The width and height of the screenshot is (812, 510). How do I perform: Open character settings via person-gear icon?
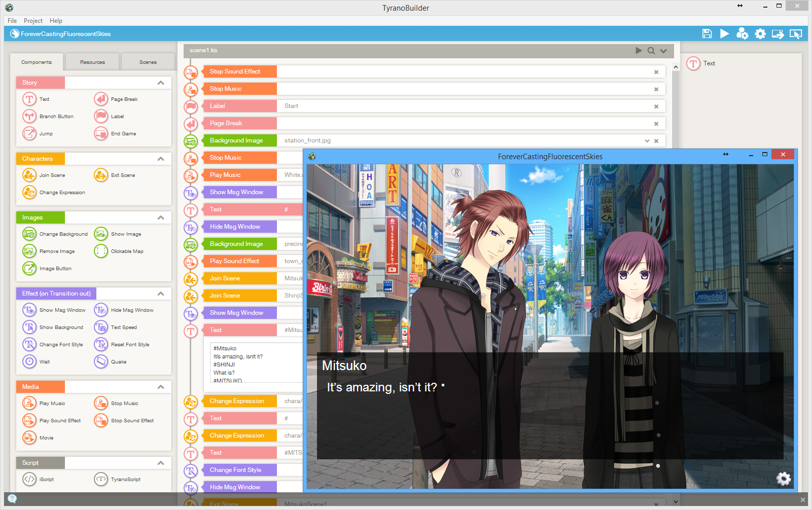[x=743, y=33]
